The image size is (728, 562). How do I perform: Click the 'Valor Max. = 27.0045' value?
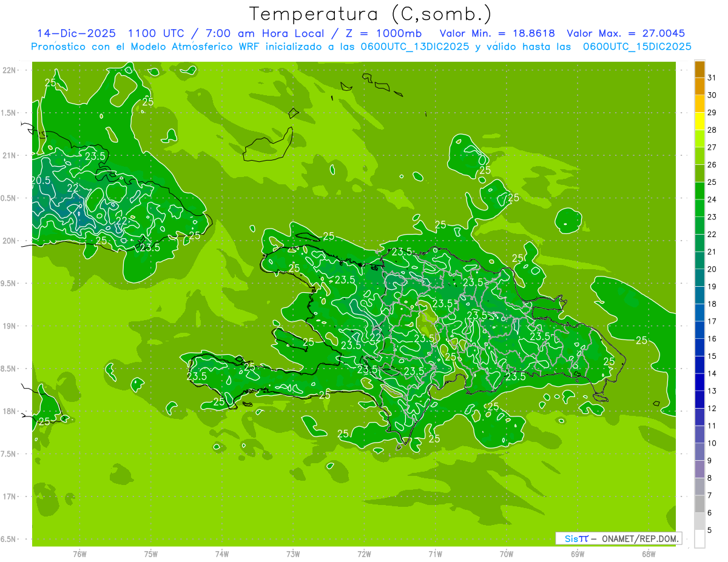625,33
